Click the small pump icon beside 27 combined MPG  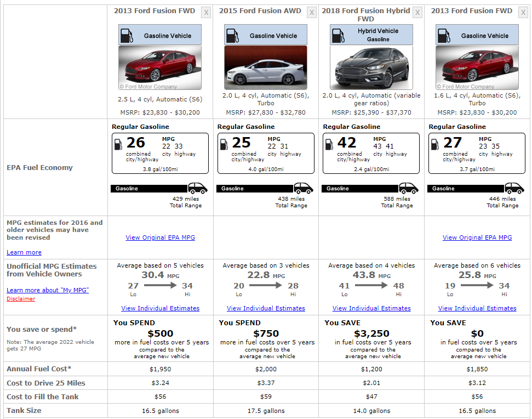(x=435, y=144)
